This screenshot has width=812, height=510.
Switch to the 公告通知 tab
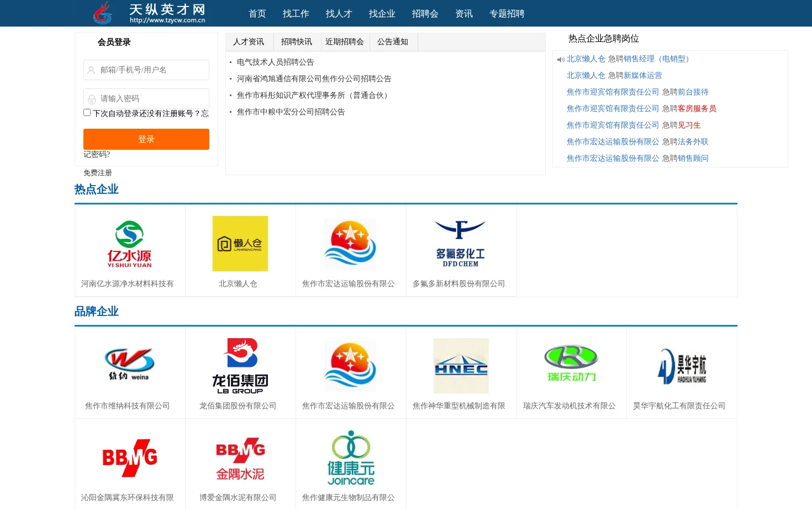[393, 42]
